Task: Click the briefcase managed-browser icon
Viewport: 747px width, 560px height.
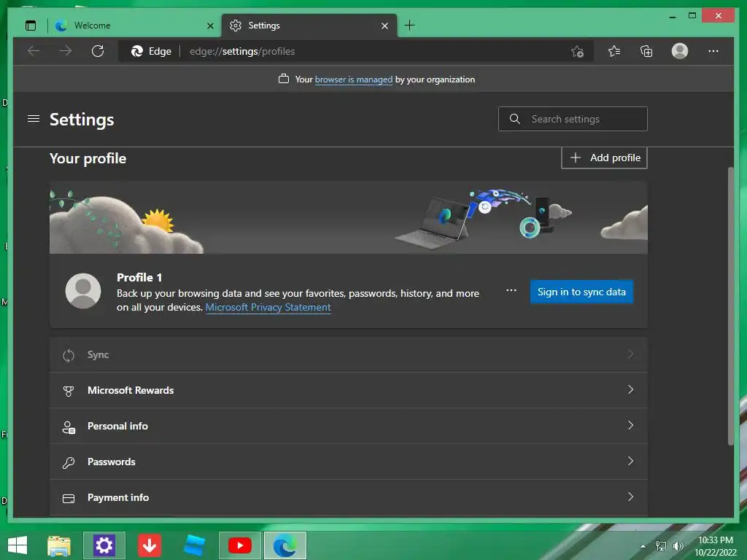Action: click(x=284, y=79)
